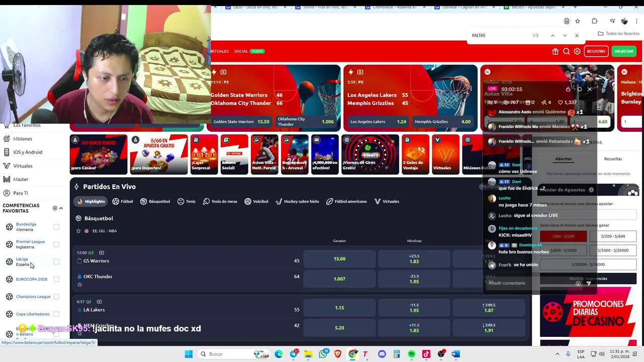Click the taskbar Buscar search box

point(234,354)
